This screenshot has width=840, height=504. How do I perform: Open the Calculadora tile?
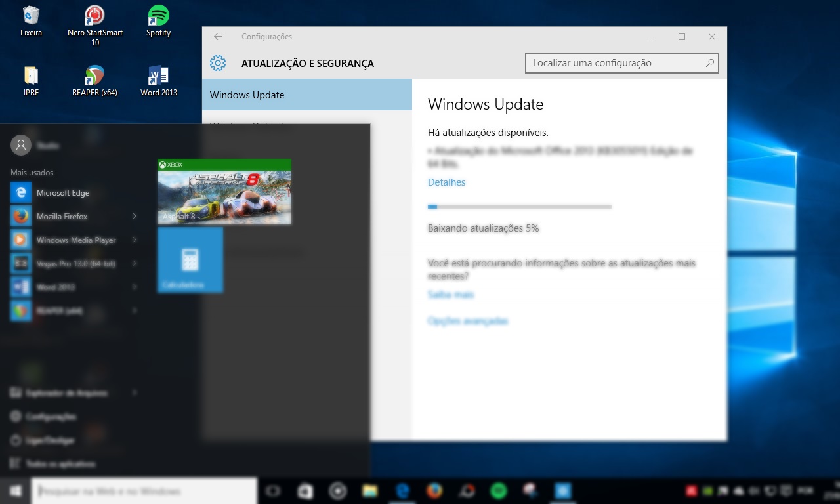(190, 260)
